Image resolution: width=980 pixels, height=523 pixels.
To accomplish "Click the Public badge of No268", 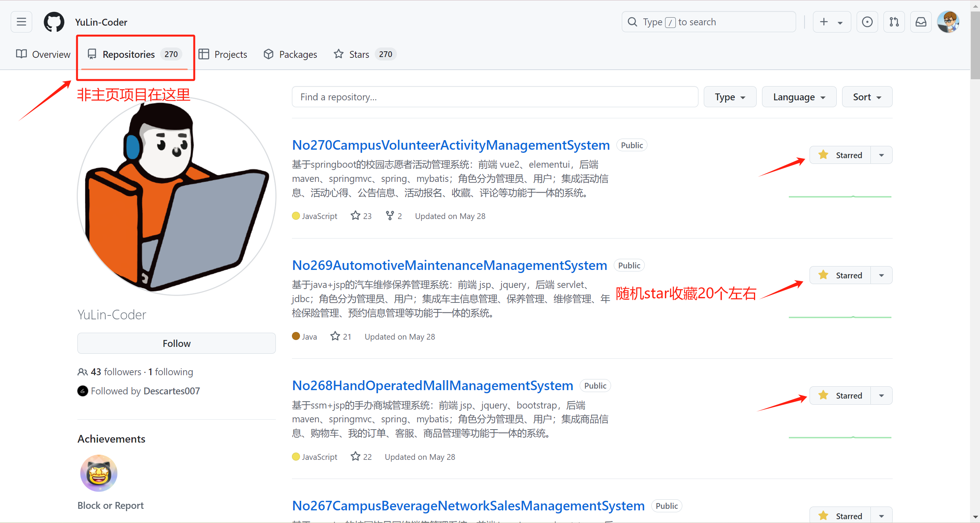I will click(595, 386).
